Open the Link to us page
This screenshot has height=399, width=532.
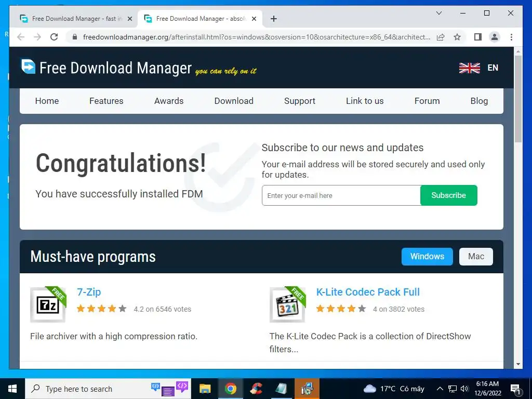[365, 101]
